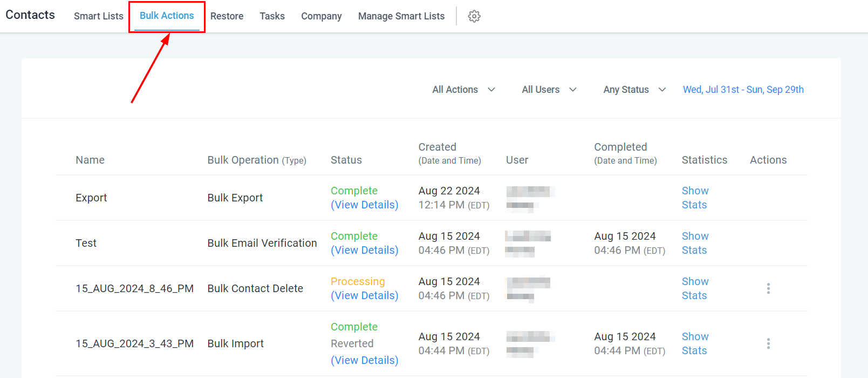The height and width of the screenshot is (378, 868).
Task: View Details for the Processing Bulk Contact Delete
Action: (x=365, y=295)
